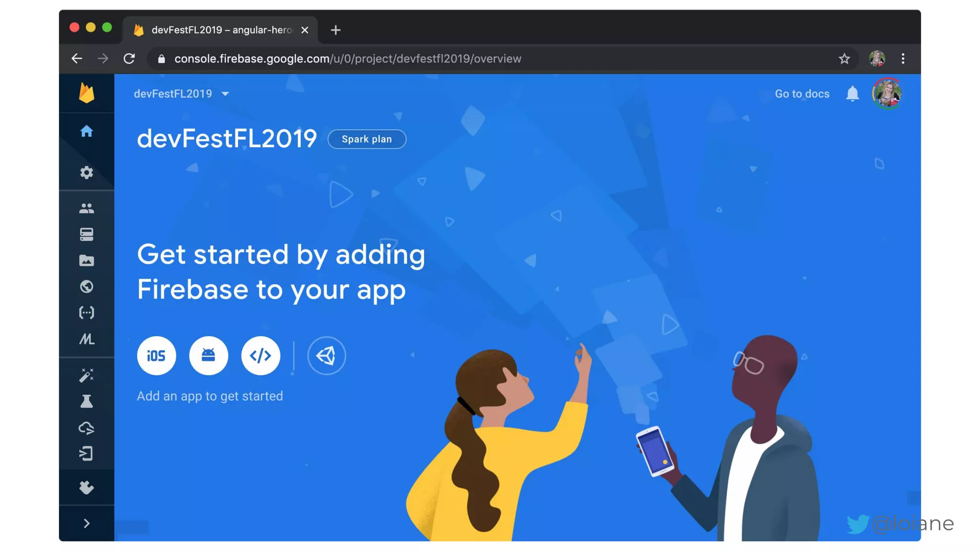Click the Spark plan badge

pyautogui.click(x=367, y=139)
